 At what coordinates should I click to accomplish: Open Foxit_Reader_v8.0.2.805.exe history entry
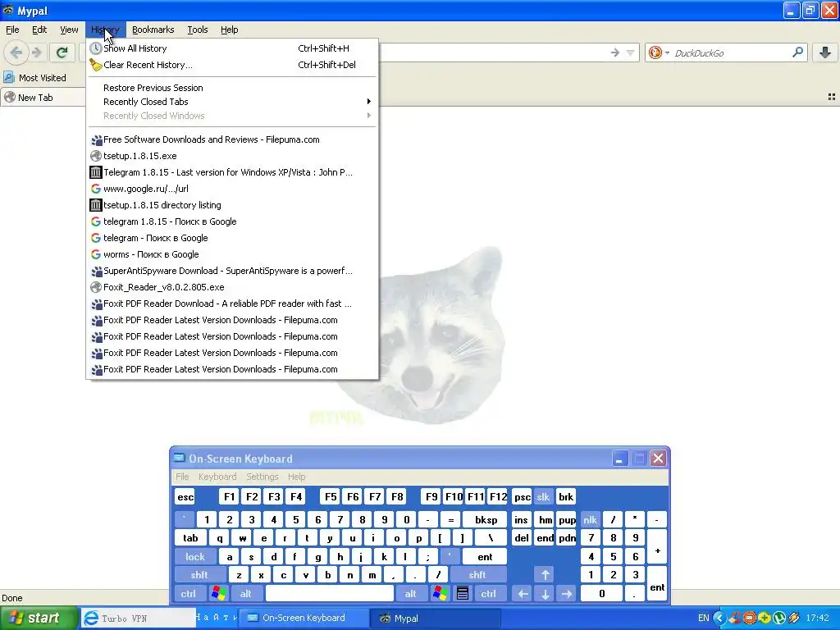232,287
